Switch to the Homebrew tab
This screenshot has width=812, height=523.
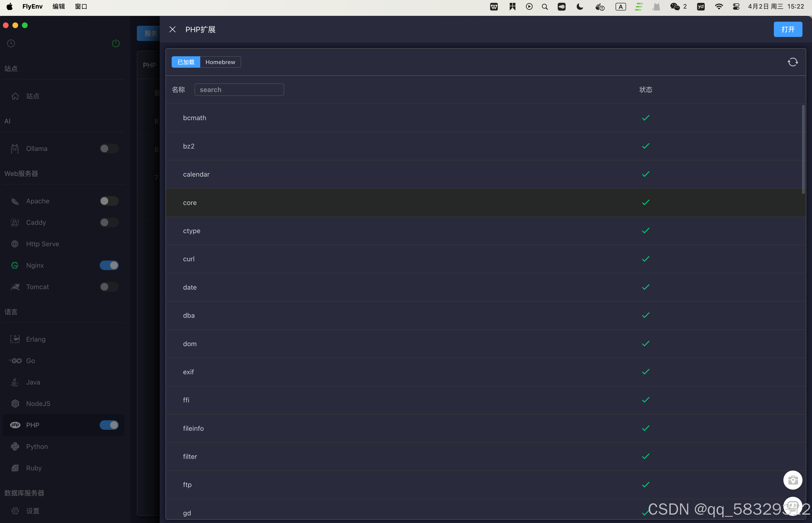click(x=220, y=62)
